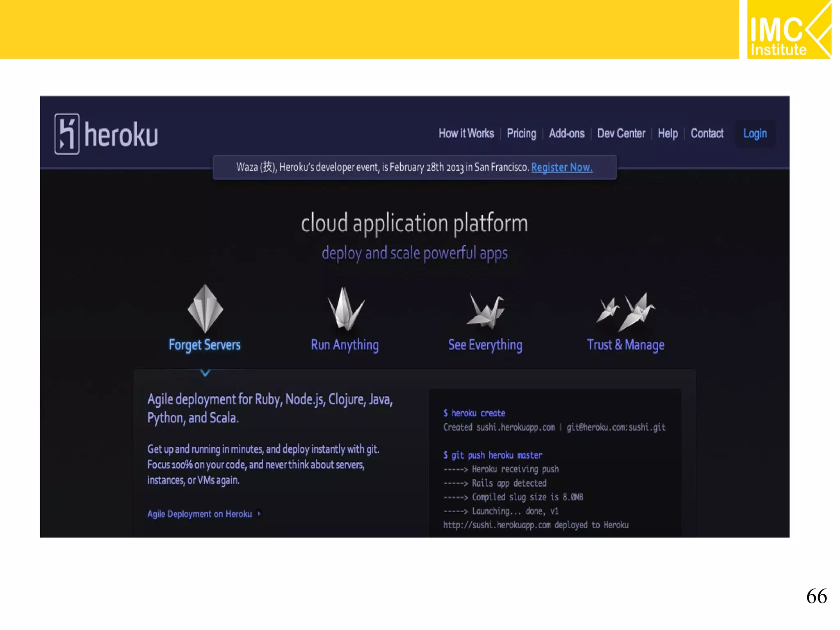Click 'Heroku receiving push' terminal line

tap(501, 469)
